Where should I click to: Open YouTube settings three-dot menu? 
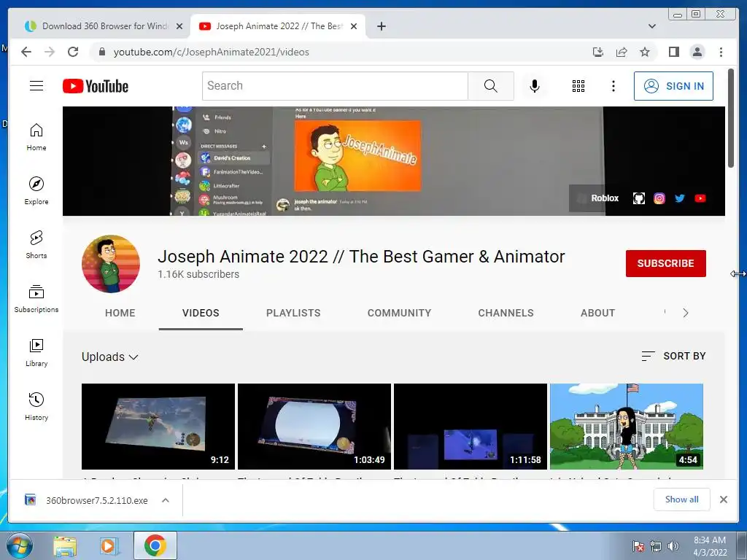(x=613, y=86)
